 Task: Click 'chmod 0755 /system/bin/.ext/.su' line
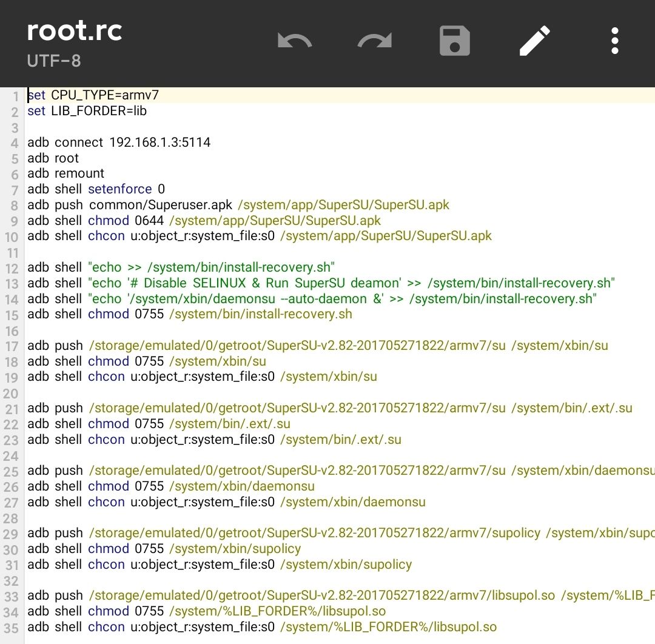tap(159, 424)
